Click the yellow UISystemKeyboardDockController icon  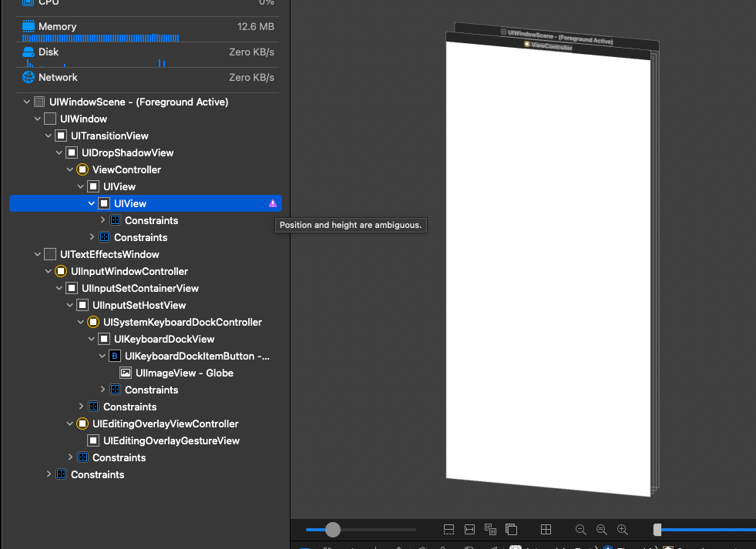93,322
